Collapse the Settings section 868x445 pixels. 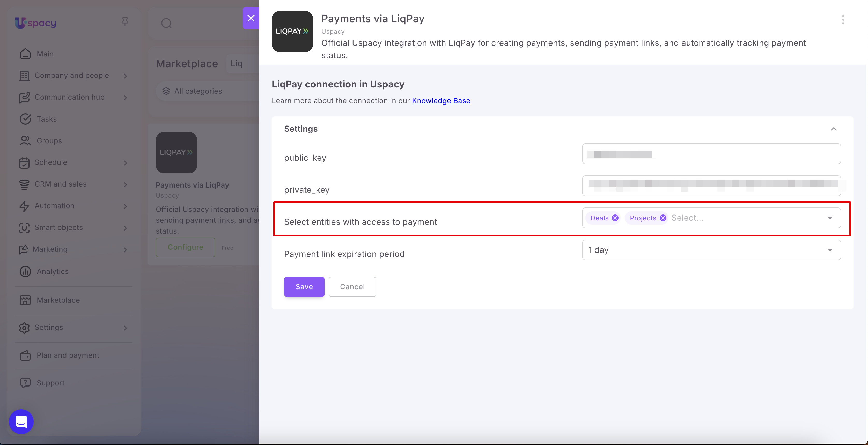pos(834,129)
